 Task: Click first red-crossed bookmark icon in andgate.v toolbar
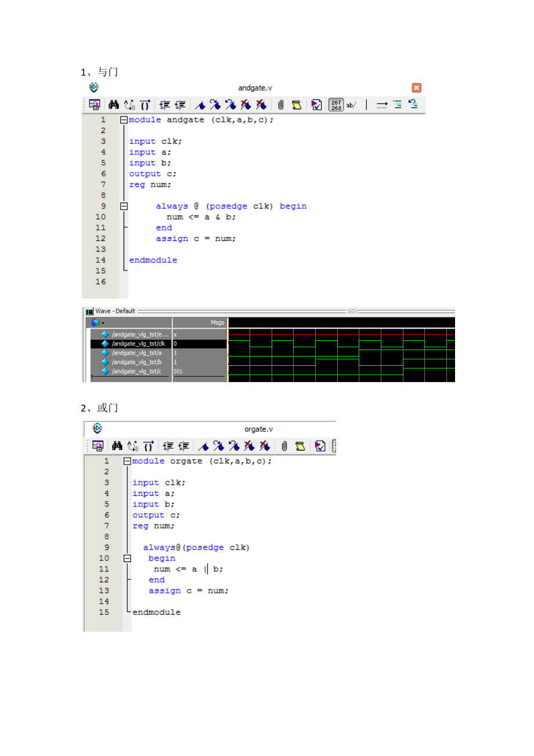pyautogui.click(x=246, y=105)
